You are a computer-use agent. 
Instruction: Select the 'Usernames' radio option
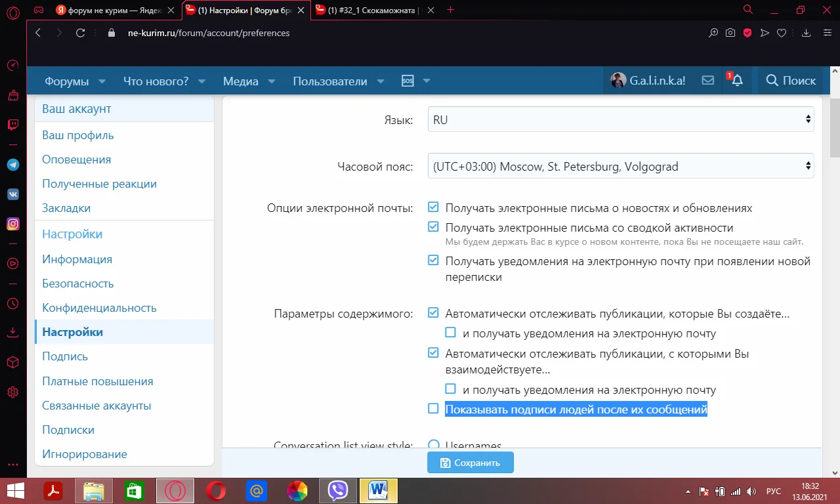pos(433,446)
